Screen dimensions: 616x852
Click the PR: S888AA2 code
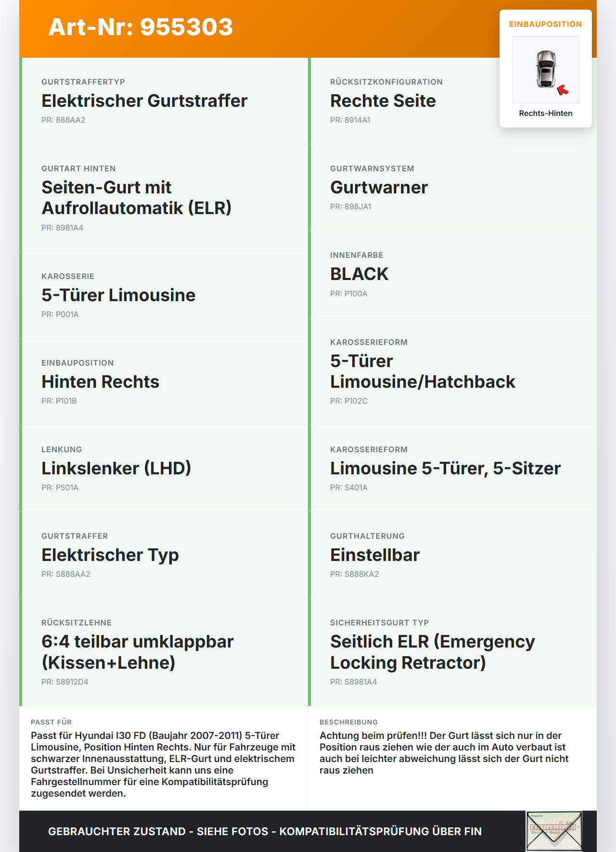point(66,574)
